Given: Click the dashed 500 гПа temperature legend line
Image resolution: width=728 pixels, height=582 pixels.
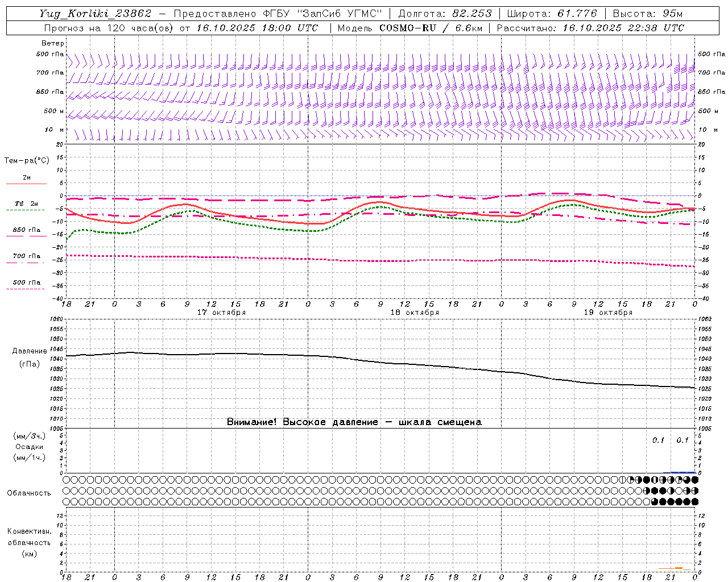Looking at the screenshot, I should 26,289.
